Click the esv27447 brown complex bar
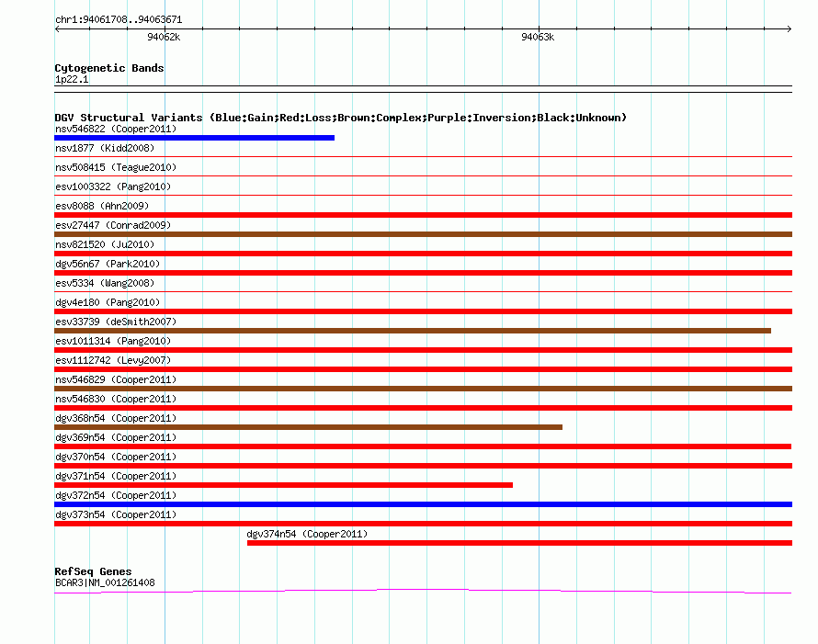Screen dimensions: 818x644 pos(423,234)
